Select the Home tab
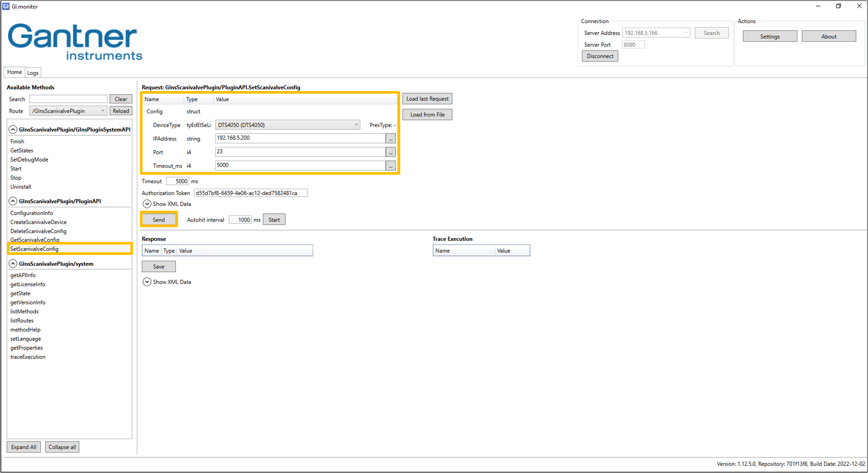Image resolution: width=868 pixels, height=473 pixels. point(14,72)
